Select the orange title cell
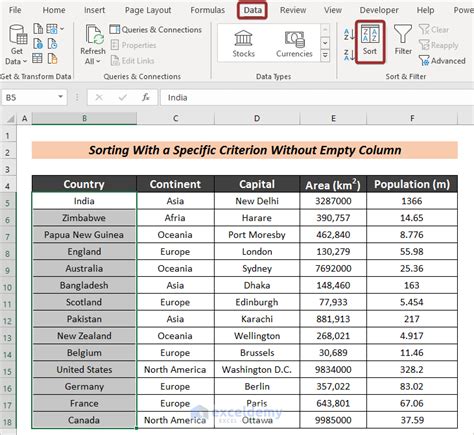Screen dimensions: 474x435 pyautogui.click(x=245, y=150)
